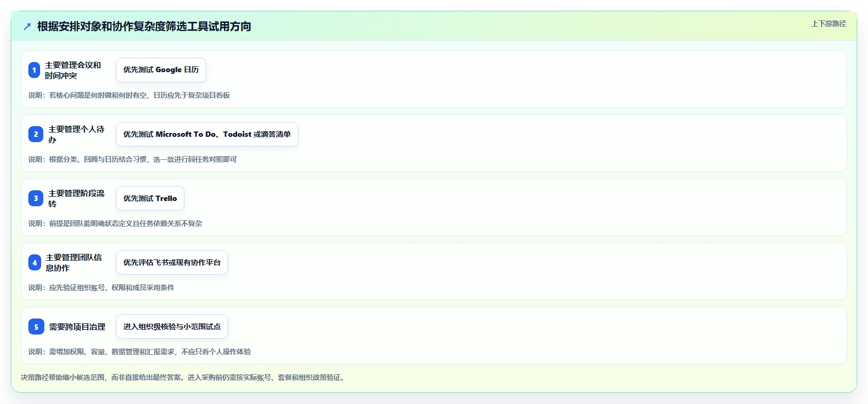The width and height of the screenshot is (868, 404).
Task: Click the label 需要跨项目治理
Action: coord(77,327)
